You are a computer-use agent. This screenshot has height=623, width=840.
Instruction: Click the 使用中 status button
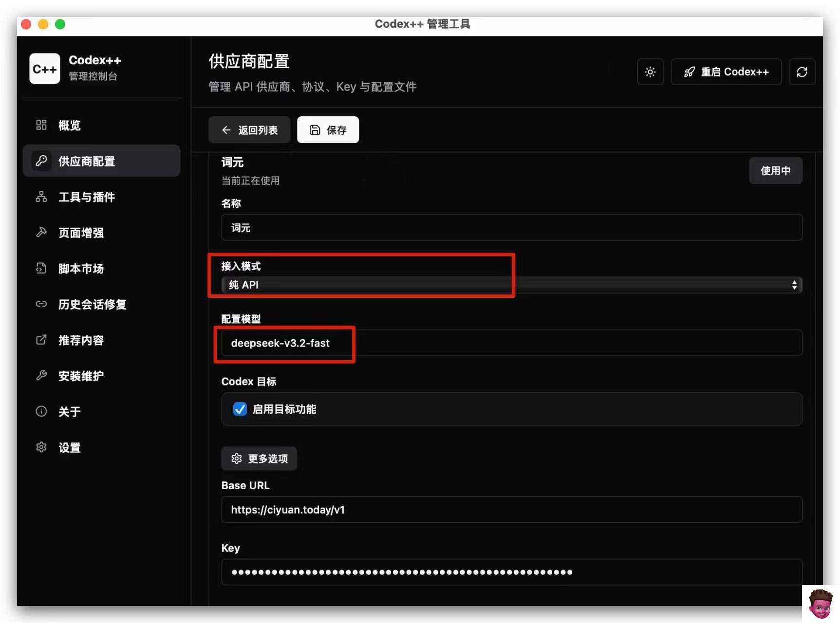click(776, 170)
